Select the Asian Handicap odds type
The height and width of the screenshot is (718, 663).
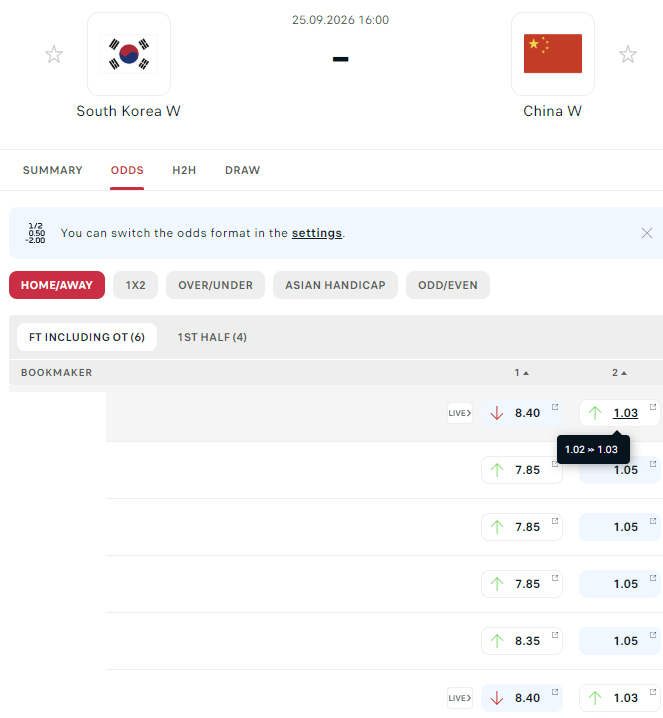click(x=335, y=285)
